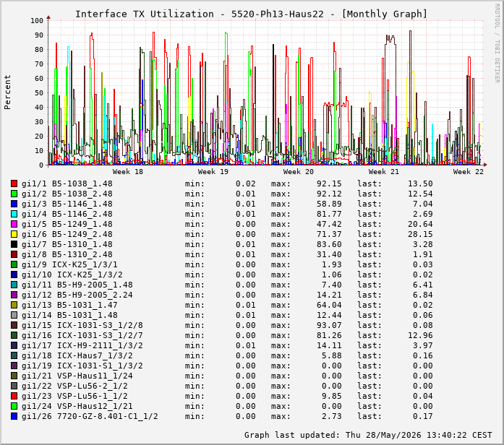Click the 100 tick on the y-axis
This screenshot has height=445, width=504.
(x=37, y=20)
